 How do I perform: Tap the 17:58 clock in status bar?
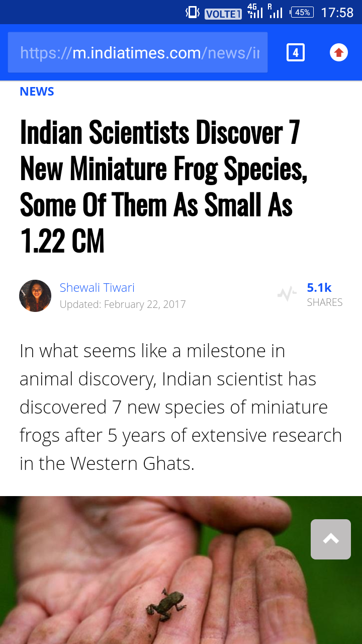pyautogui.click(x=337, y=13)
